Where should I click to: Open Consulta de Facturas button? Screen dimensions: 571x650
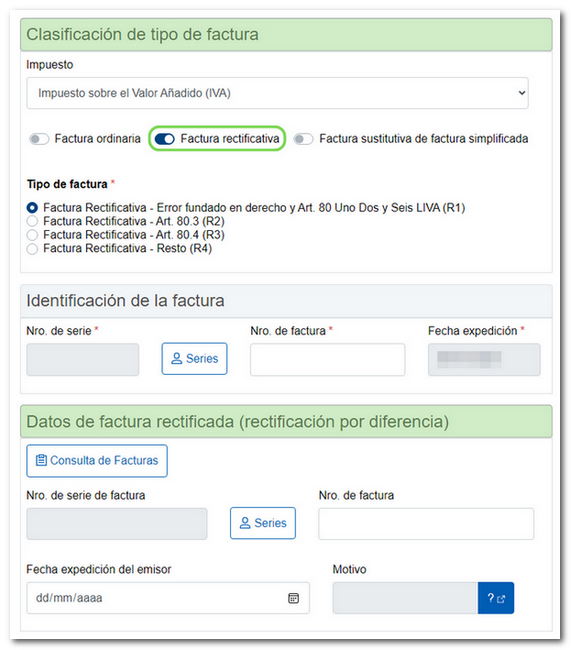click(97, 461)
